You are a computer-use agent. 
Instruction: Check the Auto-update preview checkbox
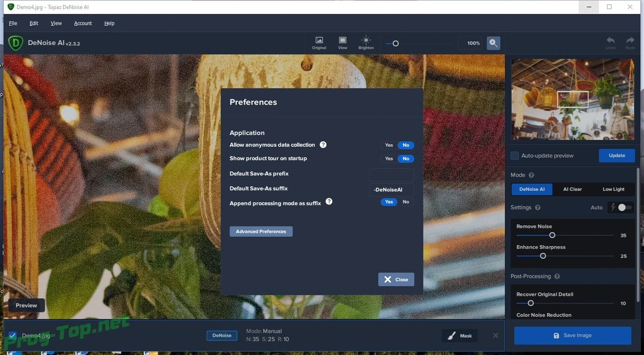pyautogui.click(x=515, y=156)
